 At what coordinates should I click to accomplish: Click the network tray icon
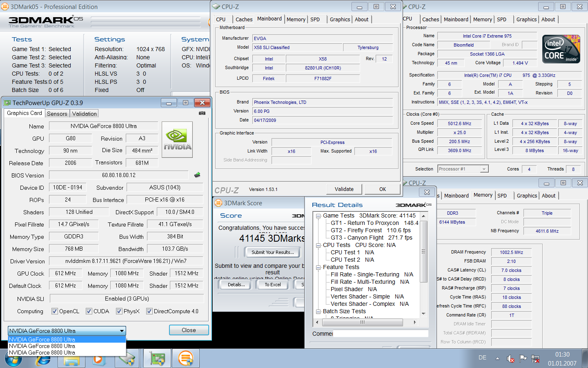pos(535,359)
